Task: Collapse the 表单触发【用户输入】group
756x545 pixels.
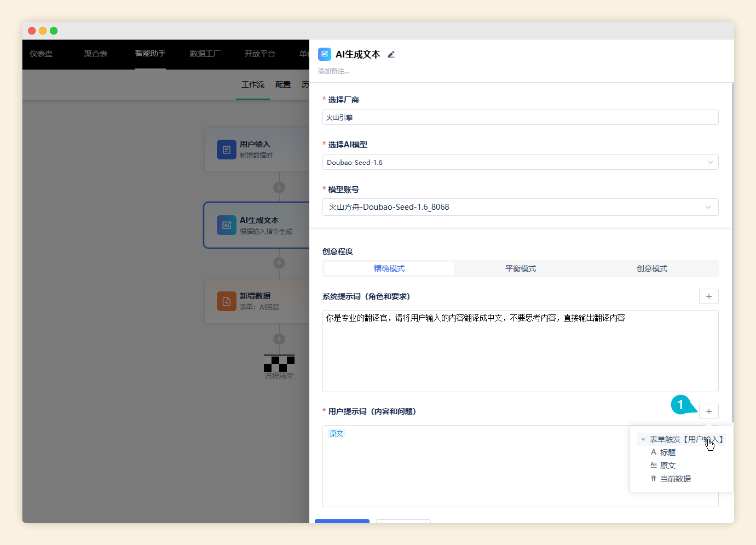Action: [x=643, y=439]
